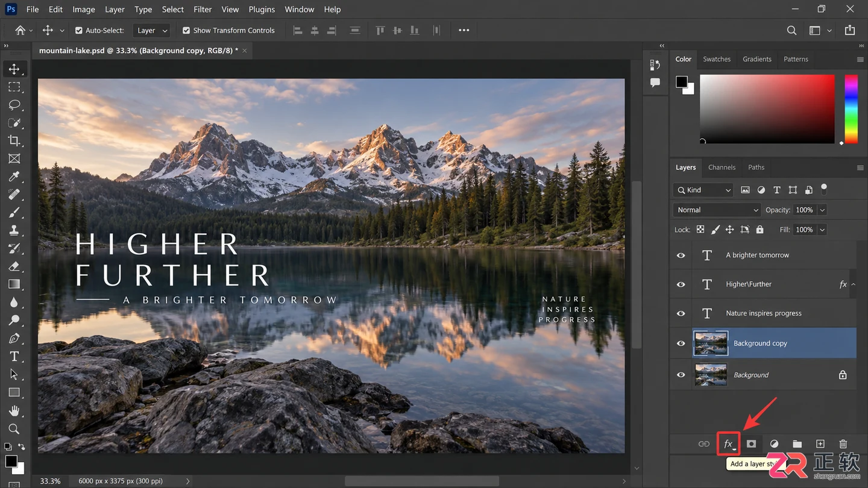Click the zoom level field 33.3%

(x=51, y=481)
